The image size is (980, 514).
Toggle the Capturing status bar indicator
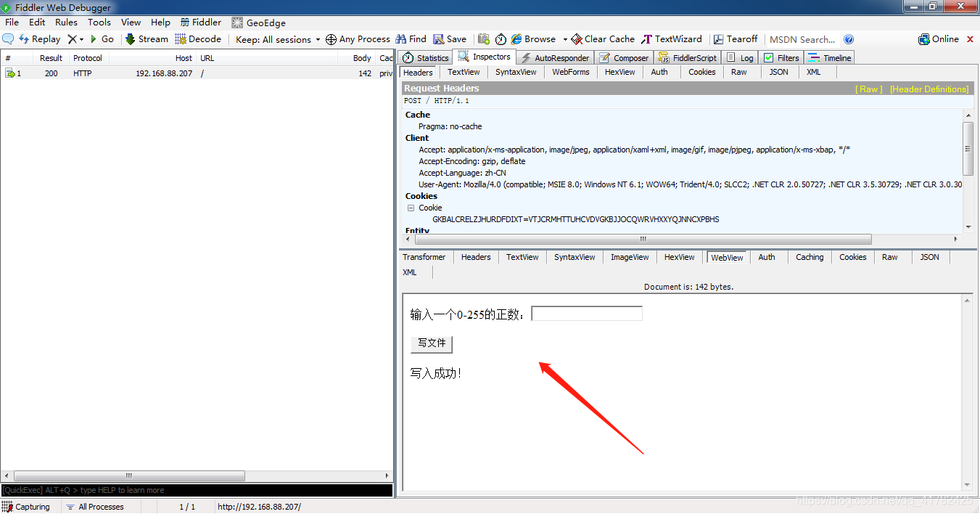click(x=27, y=507)
